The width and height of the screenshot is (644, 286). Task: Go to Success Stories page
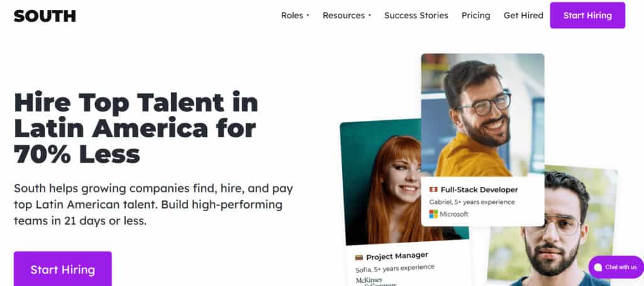click(416, 16)
